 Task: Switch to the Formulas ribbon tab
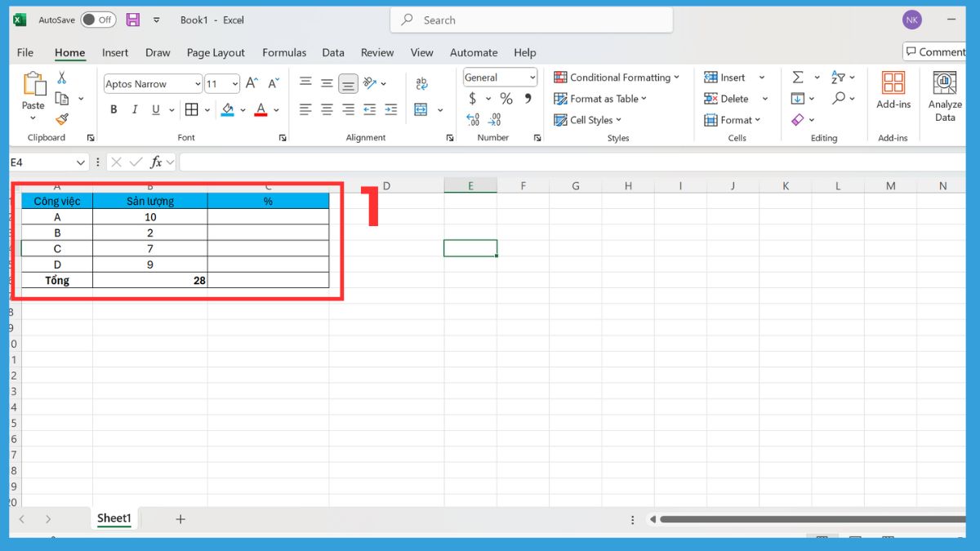click(x=284, y=52)
